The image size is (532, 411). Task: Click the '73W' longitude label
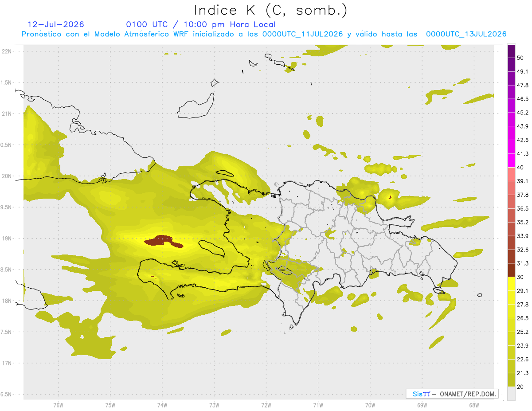[x=214, y=405]
